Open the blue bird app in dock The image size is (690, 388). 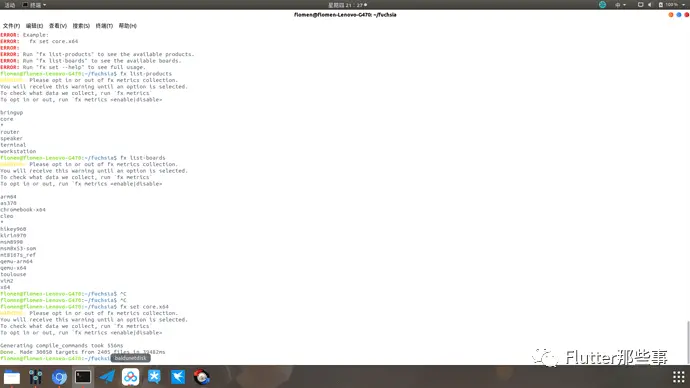[x=178, y=377]
